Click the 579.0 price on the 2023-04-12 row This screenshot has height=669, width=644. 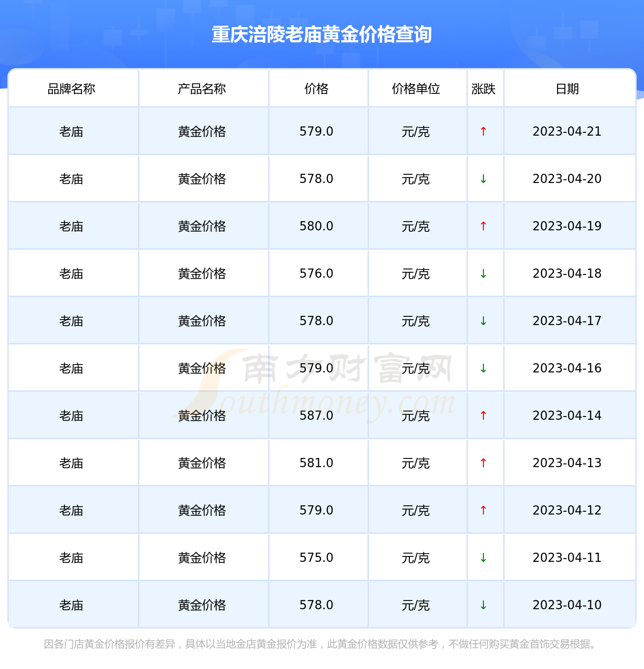point(316,510)
